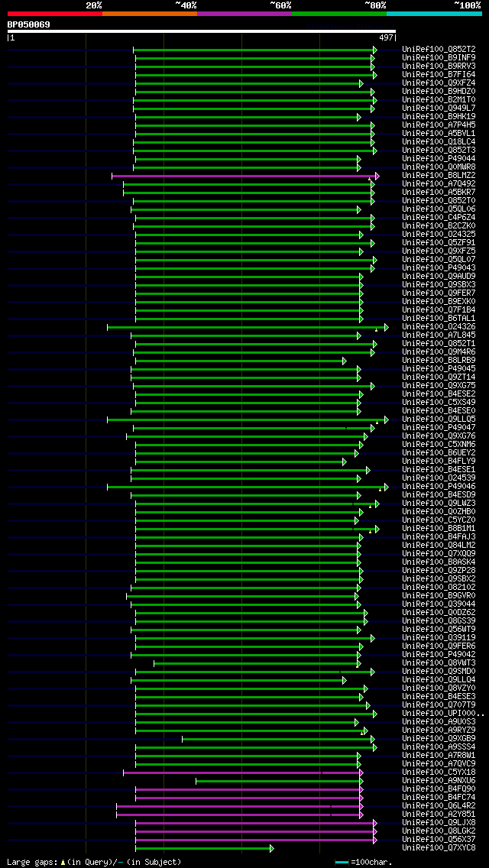Click the UniRef100_Q9XG76 label
The image size is (489, 868).
pos(439,437)
